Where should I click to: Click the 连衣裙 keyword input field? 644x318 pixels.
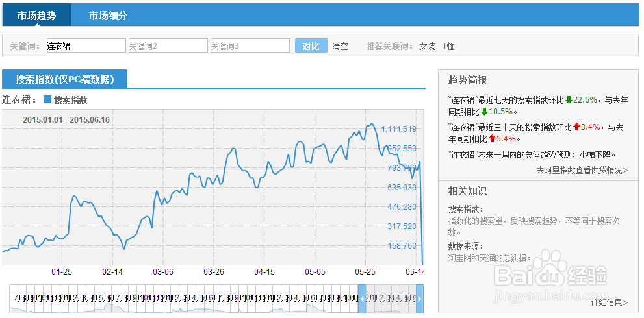86,46
